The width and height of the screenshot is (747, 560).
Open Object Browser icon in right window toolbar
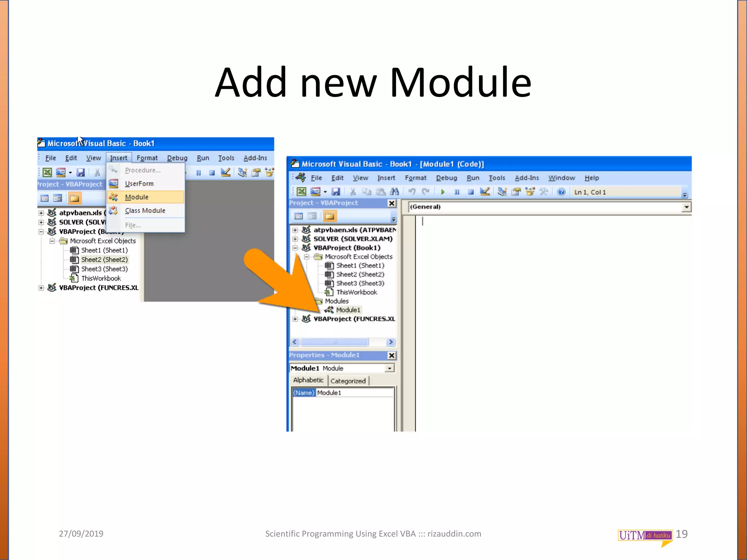530,192
